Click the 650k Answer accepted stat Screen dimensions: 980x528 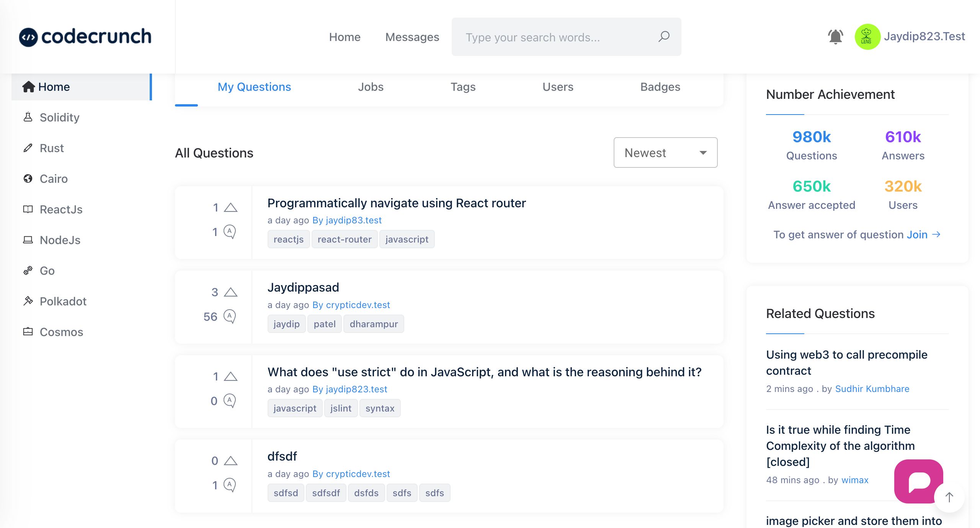pyautogui.click(x=812, y=195)
